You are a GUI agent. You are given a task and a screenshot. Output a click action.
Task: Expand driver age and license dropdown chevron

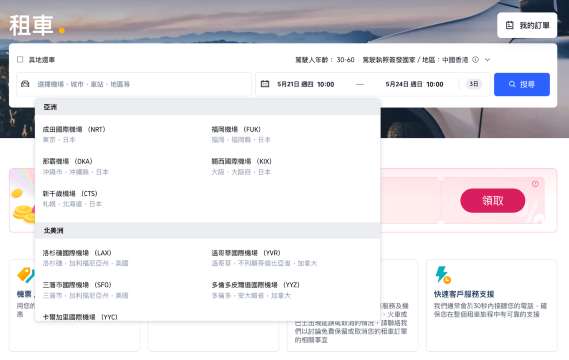[x=487, y=60]
